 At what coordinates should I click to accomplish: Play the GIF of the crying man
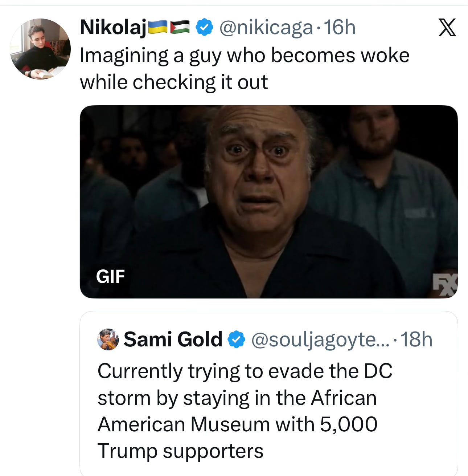tap(269, 202)
